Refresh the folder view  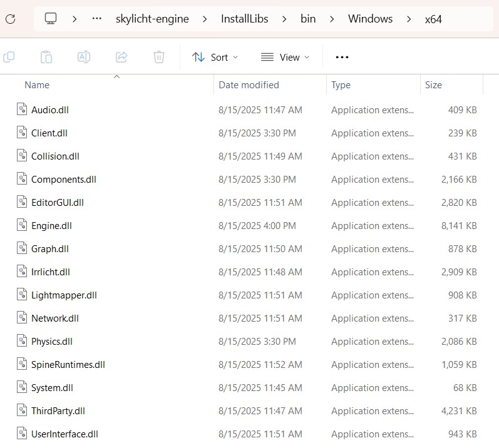[11, 19]
